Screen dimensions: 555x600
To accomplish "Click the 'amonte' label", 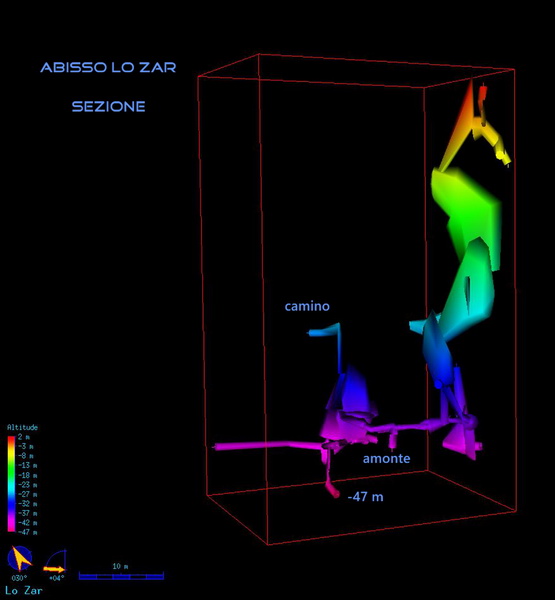I will tap(386, 458).
